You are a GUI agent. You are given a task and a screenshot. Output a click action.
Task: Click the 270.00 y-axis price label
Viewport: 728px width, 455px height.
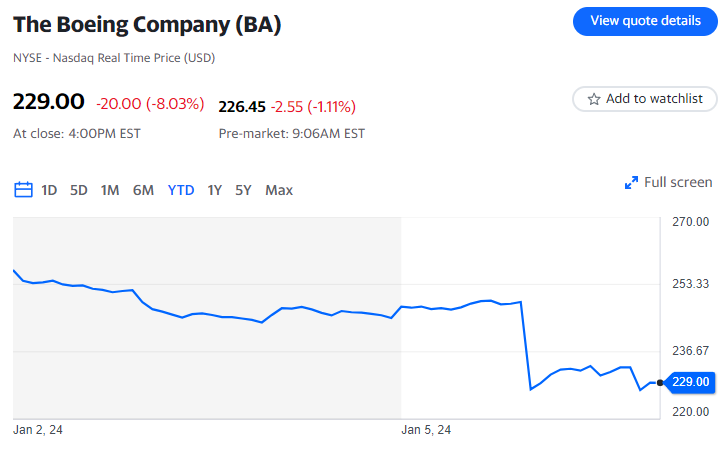(x=689, y=222)
